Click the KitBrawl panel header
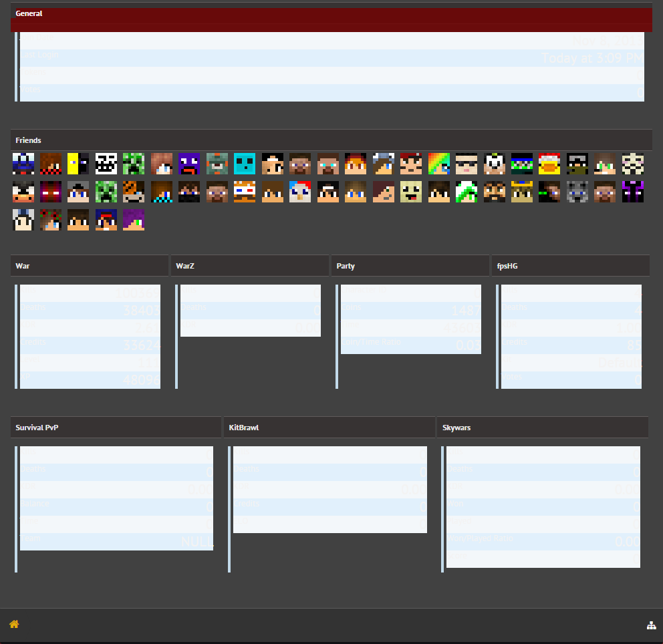 (329, 428)
